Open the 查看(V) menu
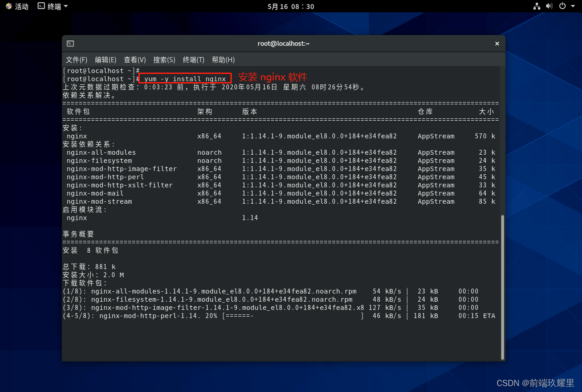 click(x=134, y=59)
